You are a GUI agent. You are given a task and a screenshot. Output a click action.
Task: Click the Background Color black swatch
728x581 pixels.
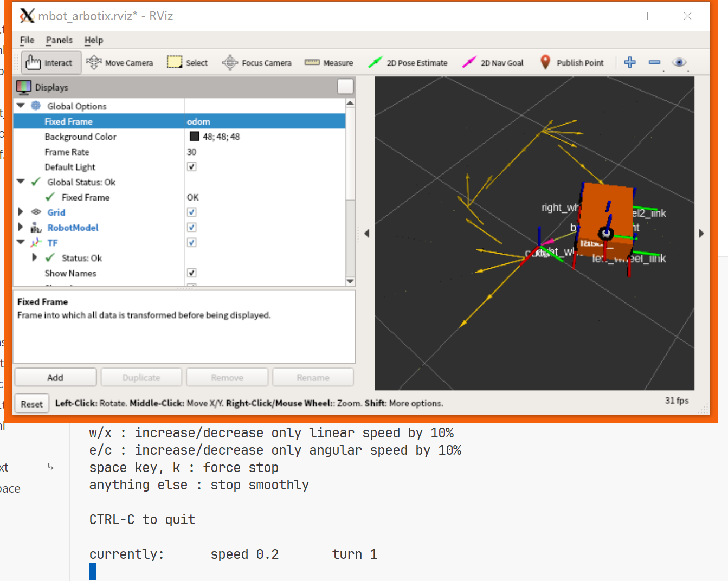(195, 137)
